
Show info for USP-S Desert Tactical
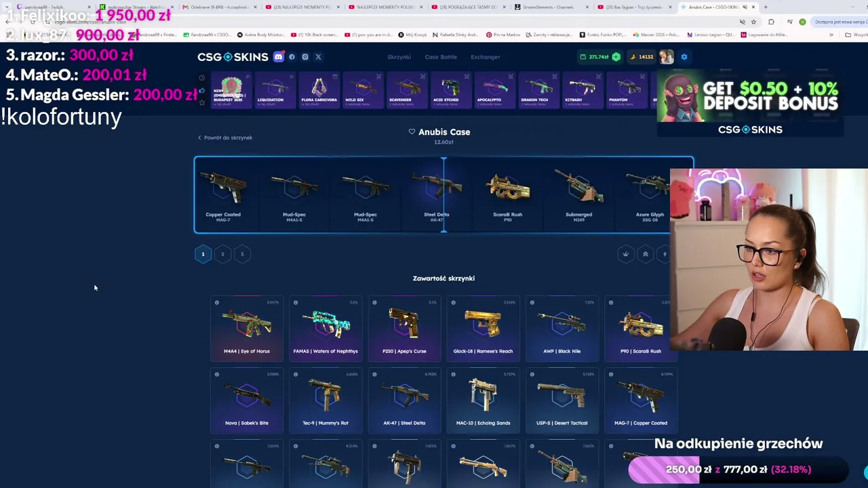click(x=532, y=374)
